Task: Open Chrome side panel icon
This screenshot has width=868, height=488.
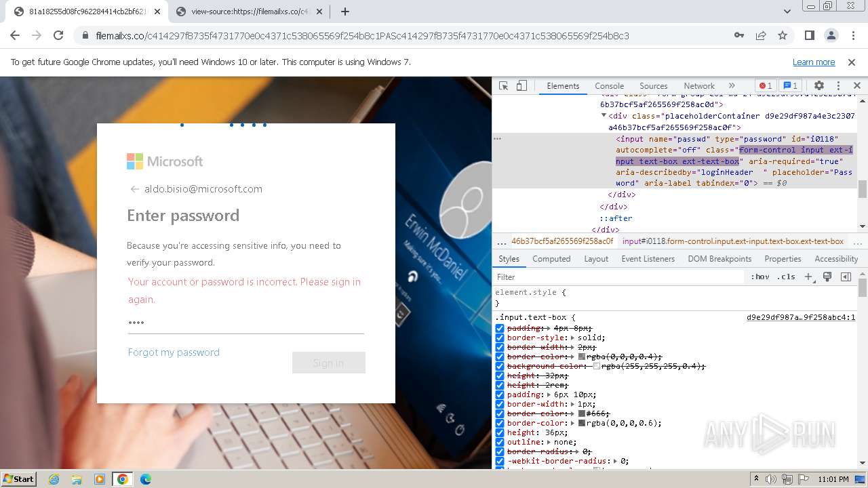Action: 809,35
